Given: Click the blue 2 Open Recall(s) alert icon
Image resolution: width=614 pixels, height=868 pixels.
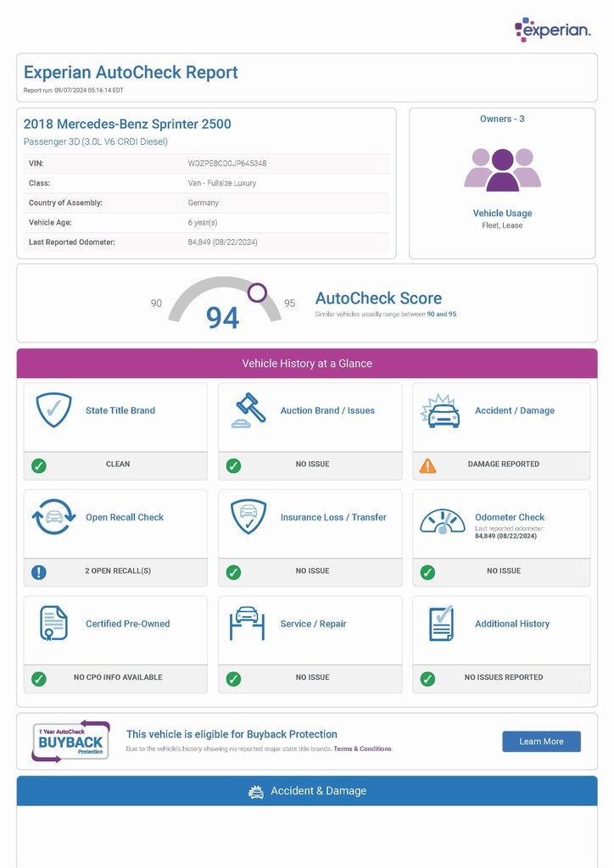Looking at the screenshot, I should point(39,572).
